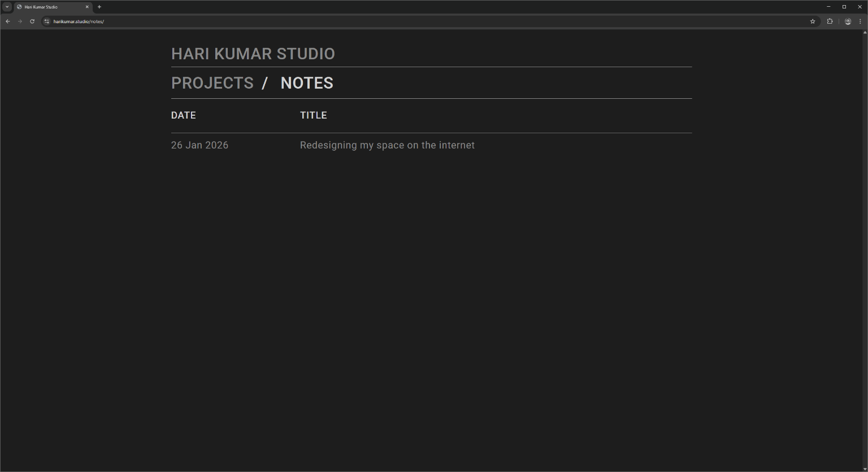Go back to the previous page
Image resolution: width=868 pixels, height=472 pixels.
(8, 21)
